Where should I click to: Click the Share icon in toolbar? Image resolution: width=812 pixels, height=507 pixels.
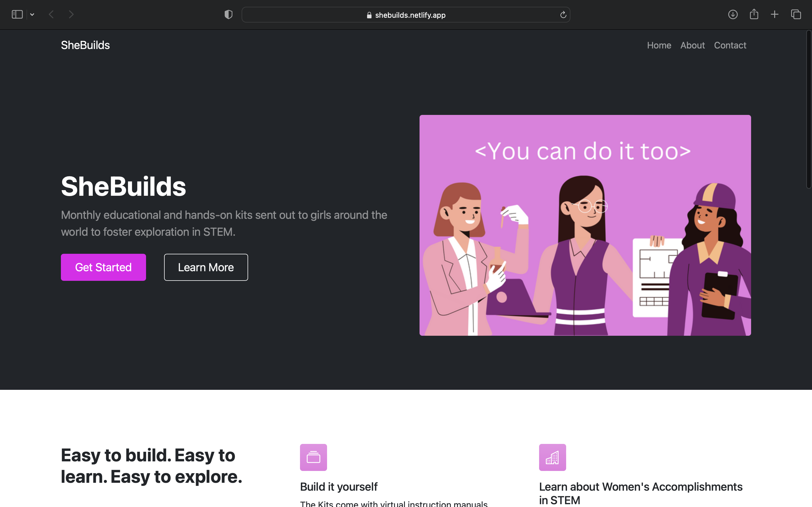754,14
